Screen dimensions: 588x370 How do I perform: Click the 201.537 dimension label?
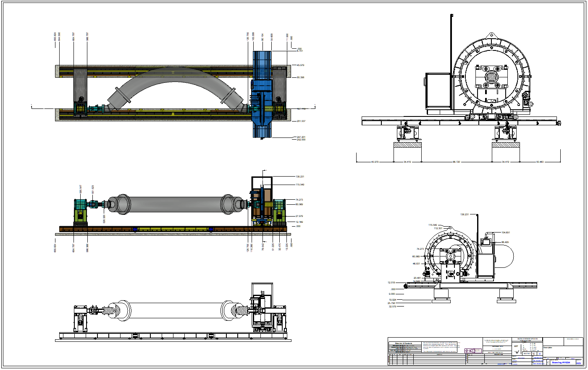tap(301, 121)
